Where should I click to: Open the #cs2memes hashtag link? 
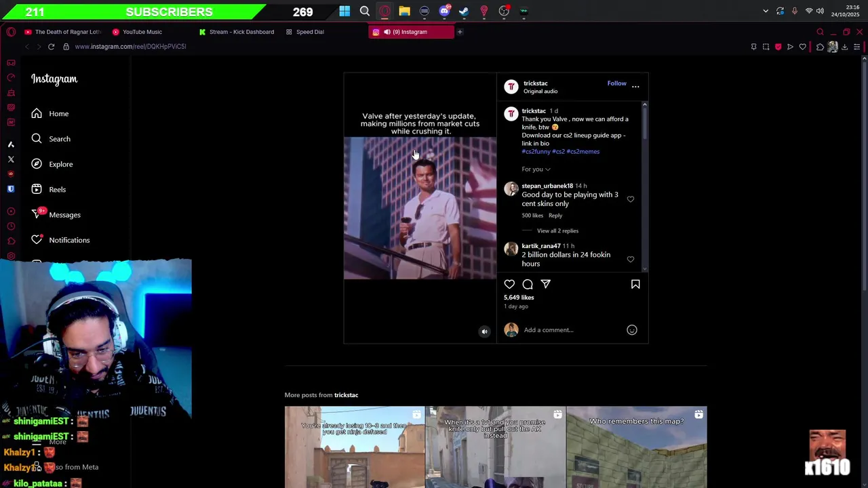pyautogui.click(x=583, y=152)
